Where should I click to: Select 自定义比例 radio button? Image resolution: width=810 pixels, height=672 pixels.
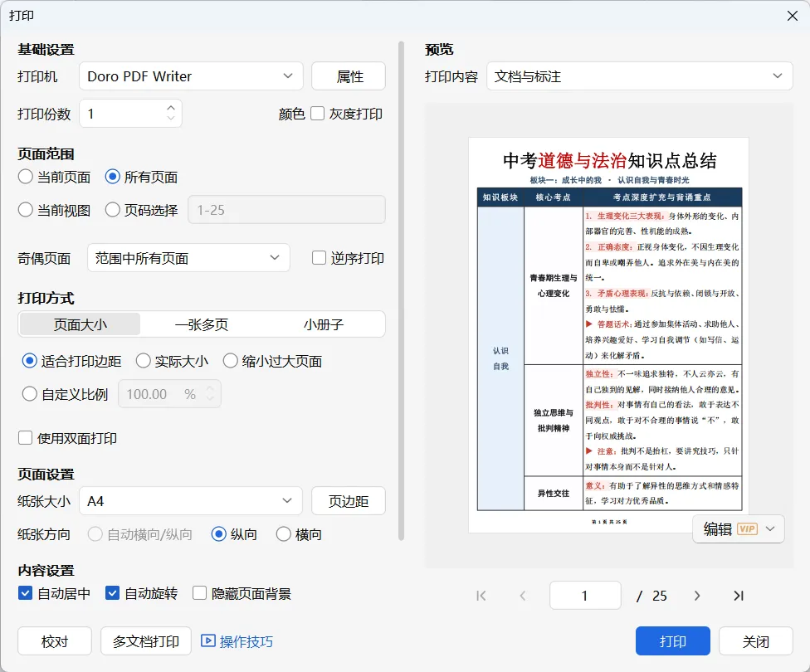coord(29,394)
